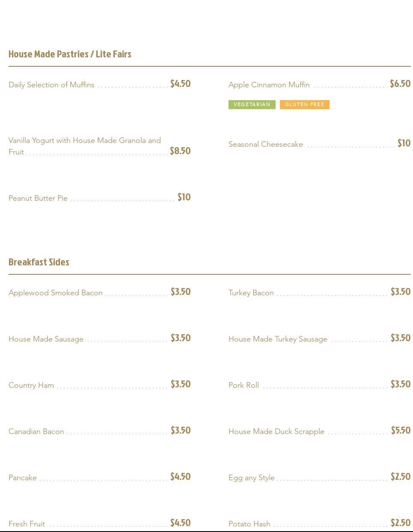The height and width of the screenshot is (532, 413).
Task: Select the Country Ham side
Action: 31,385
